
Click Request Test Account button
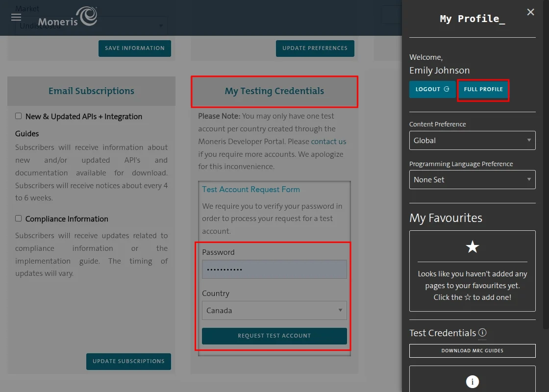[274, 336]
